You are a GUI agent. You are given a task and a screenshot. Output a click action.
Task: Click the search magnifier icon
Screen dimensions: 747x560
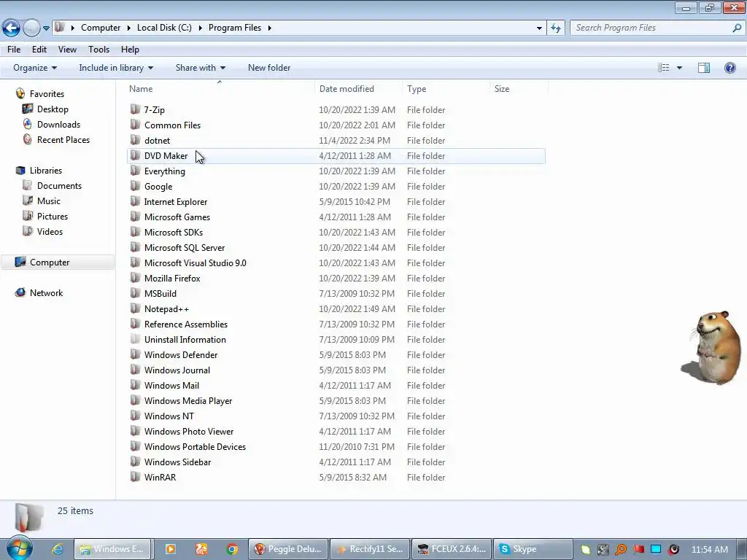point(737,28)
